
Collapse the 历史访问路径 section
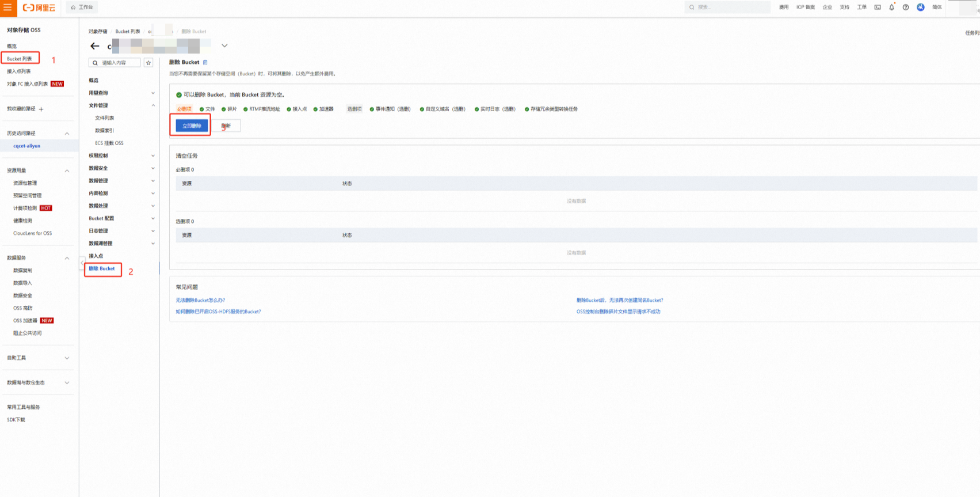[x=67, y=134]
